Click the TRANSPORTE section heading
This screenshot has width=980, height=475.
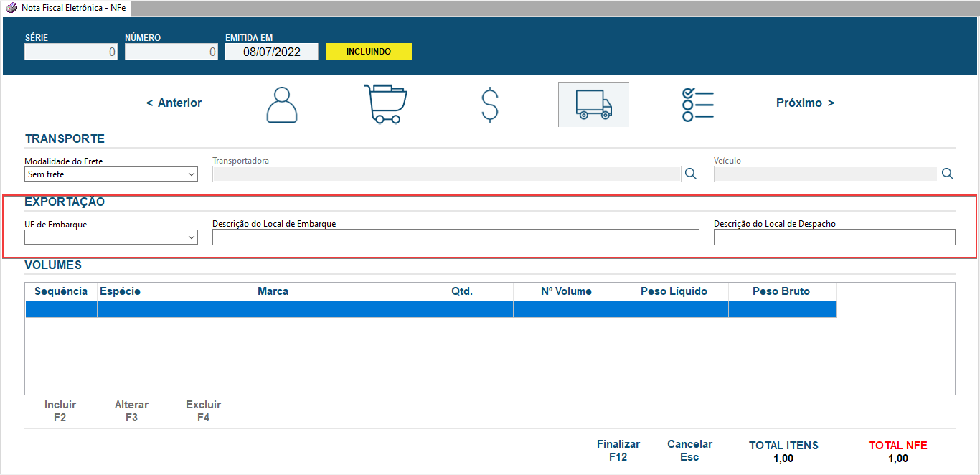point(65,139)
